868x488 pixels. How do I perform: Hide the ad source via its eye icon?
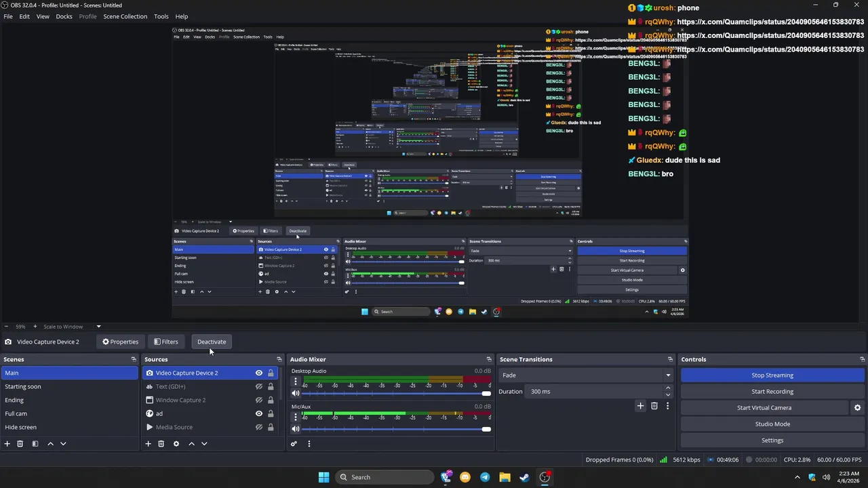point(258,413)
